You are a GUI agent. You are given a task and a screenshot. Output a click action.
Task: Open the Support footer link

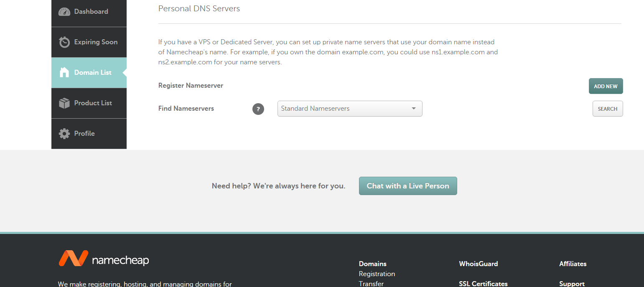coord(572,284)
